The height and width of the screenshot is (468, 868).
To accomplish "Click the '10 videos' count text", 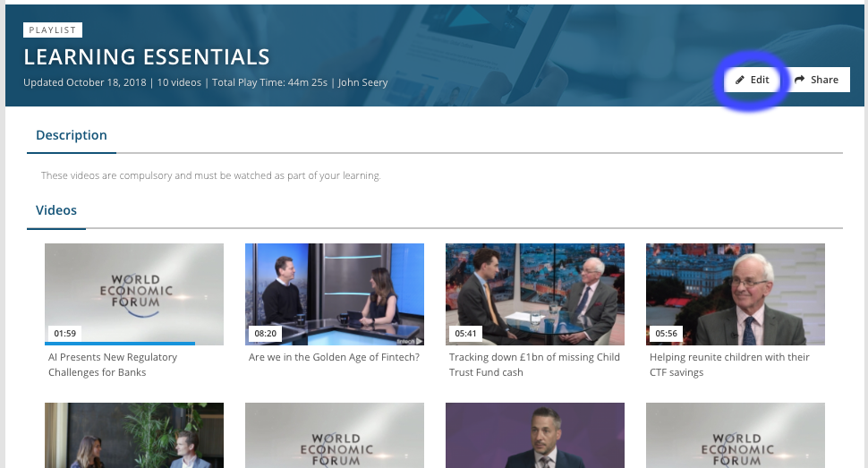I will (x=179, y=82).
